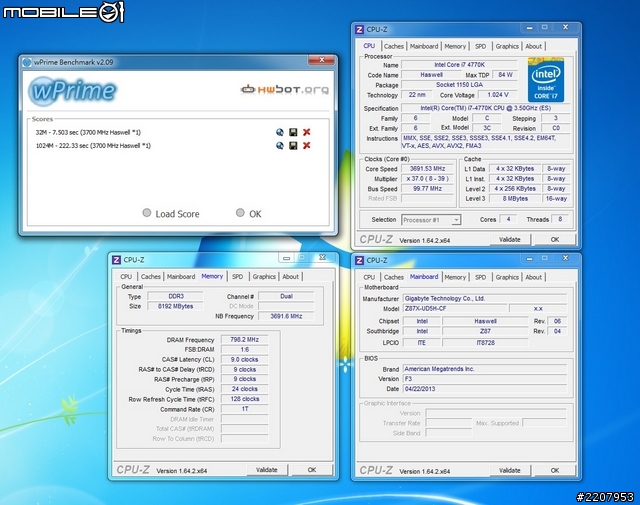Close the Memory CPU-Z window
Screen dimensions: 640x505
click(x=322, y=258)
